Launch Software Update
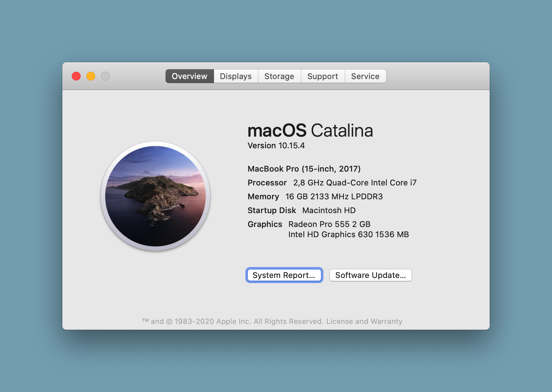The height and width of the screenshot is (392, 552). tap(370, 275)
